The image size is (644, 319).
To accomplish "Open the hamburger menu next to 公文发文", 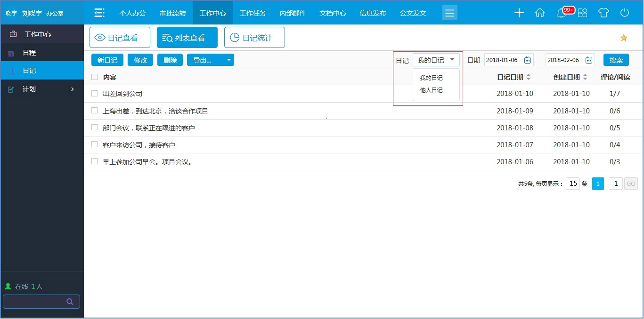I will [449, 13].
